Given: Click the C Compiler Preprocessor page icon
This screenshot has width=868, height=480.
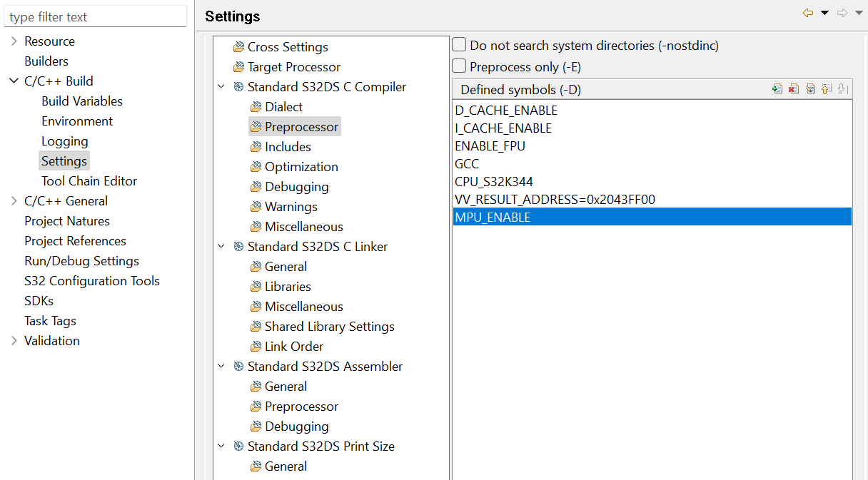Looking at the screenshot, I should tap(256, 127).
